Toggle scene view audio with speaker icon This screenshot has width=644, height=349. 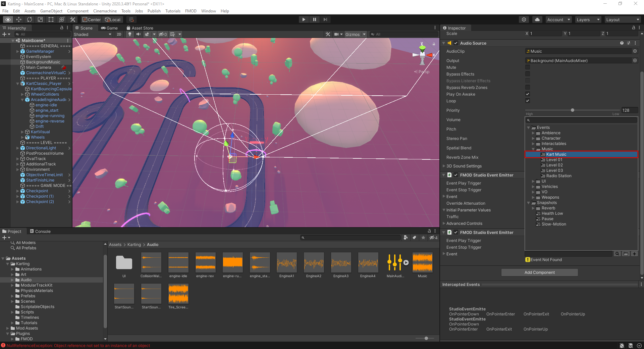pos(138,34)
